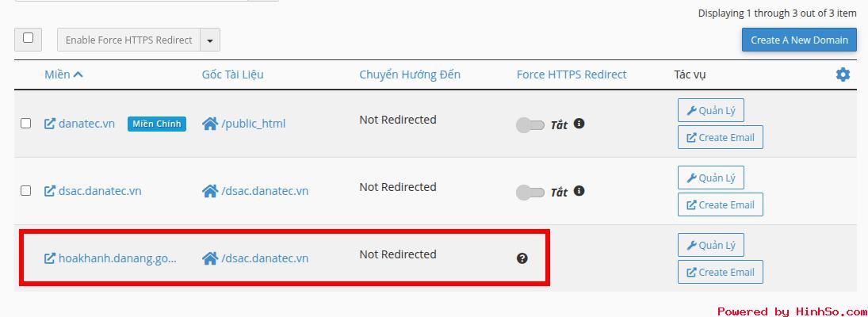Screen dimensions: 868x317
Task: Click external link icon beside hoakhanh.danang.go…
Action: tap(50, 258)
